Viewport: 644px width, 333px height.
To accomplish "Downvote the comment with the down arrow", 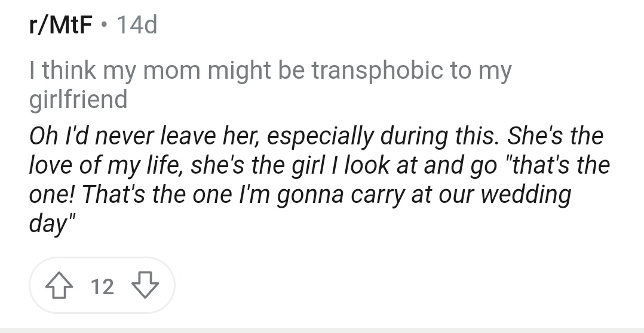I will (145, 285).
